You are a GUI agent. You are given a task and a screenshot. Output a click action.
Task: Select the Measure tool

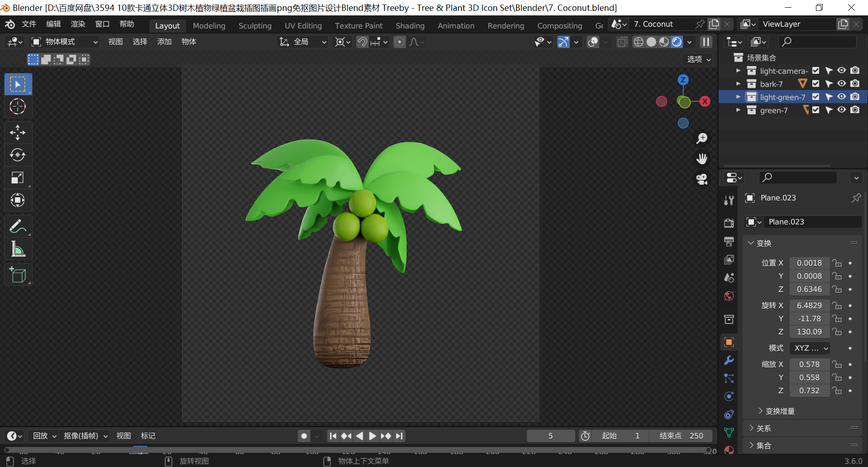18,249
